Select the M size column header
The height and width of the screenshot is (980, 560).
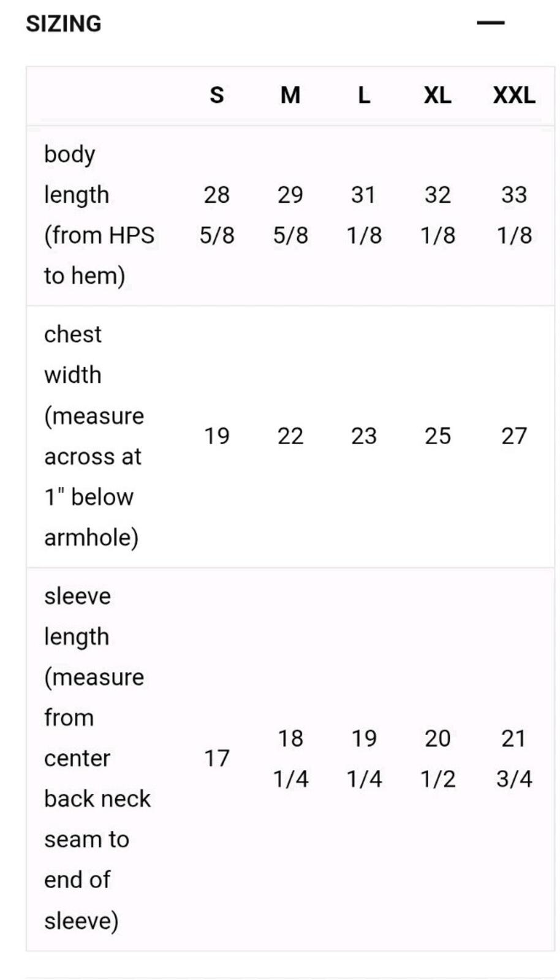click(x=290, y=96)
